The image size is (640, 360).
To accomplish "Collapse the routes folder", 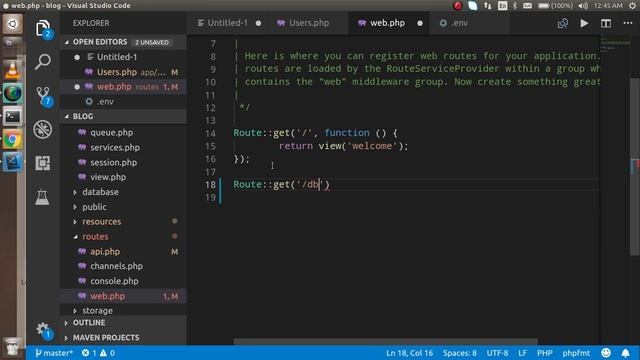I will (95, 237).
